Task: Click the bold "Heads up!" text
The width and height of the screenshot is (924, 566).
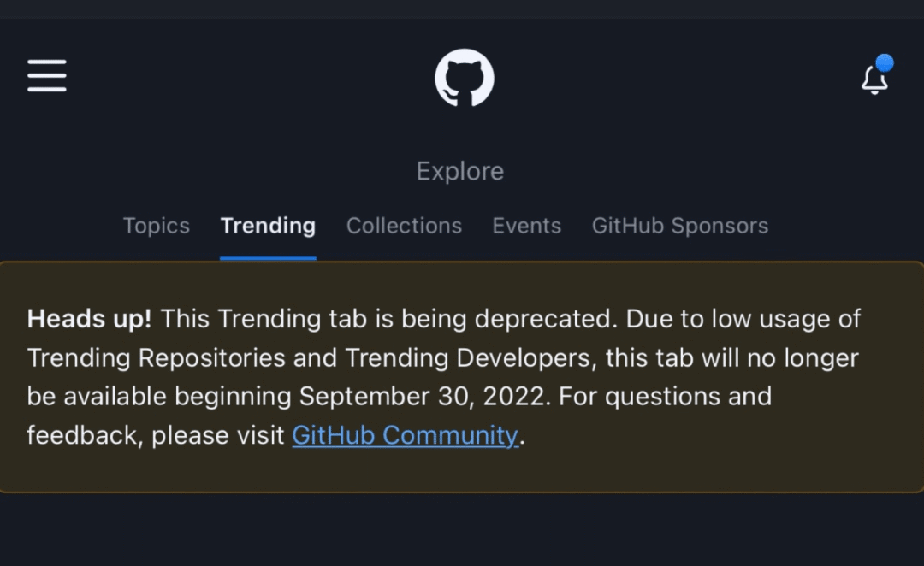Action: [x=89, y=319]
